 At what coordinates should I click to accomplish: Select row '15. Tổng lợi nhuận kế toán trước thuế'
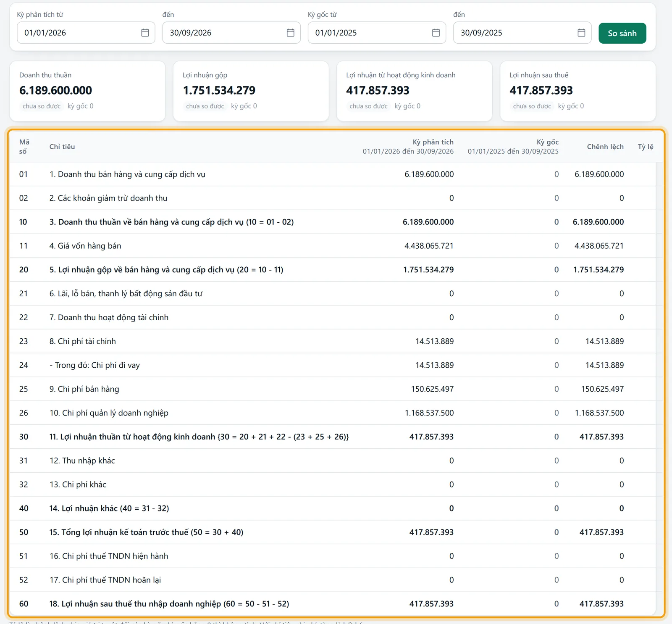(x=332, y=532)
